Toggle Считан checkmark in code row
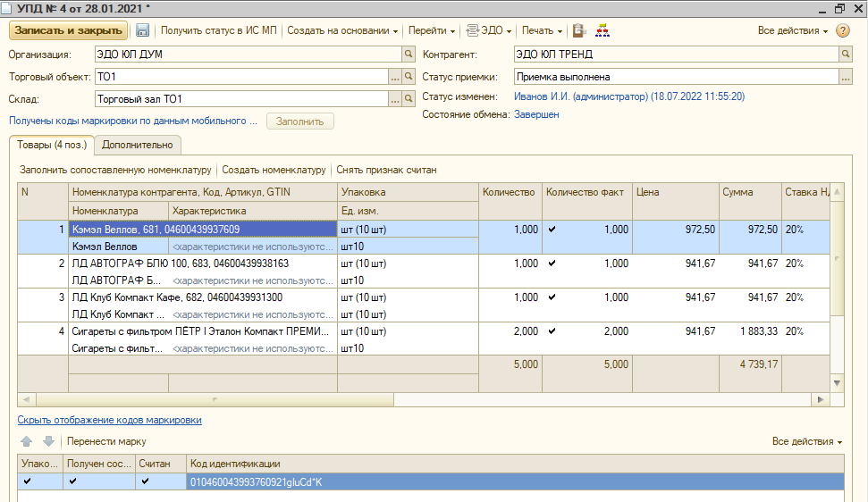The height and width of the screenshot is (502, 868). (x=145, y=481)
